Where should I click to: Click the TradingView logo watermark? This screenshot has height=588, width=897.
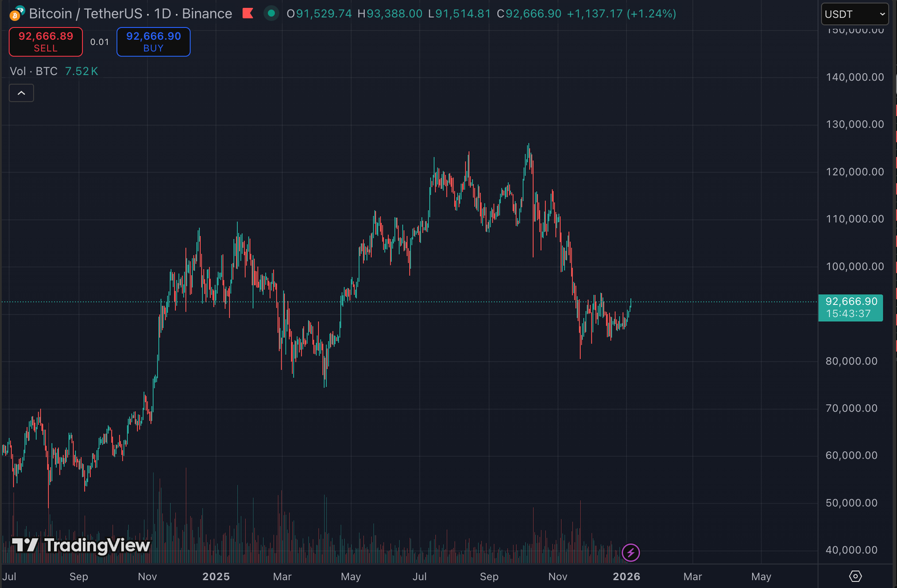[81, 545]
